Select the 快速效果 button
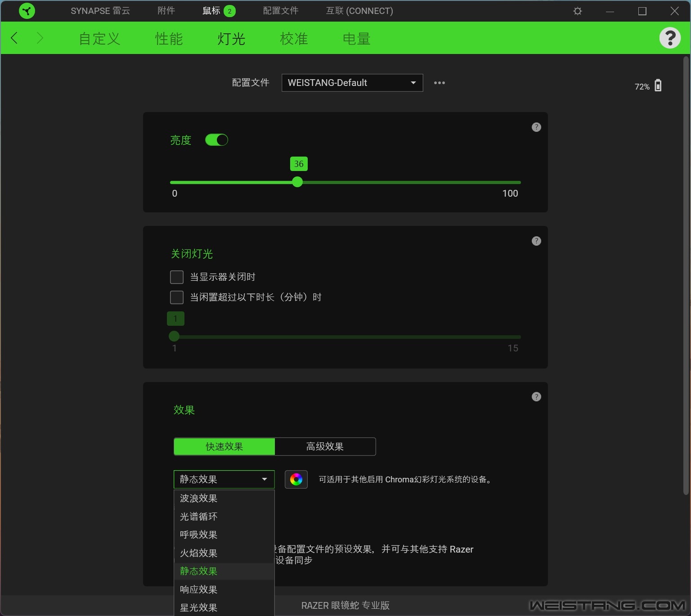The height and width of the screenshot is (616, 691). [224, 446]
